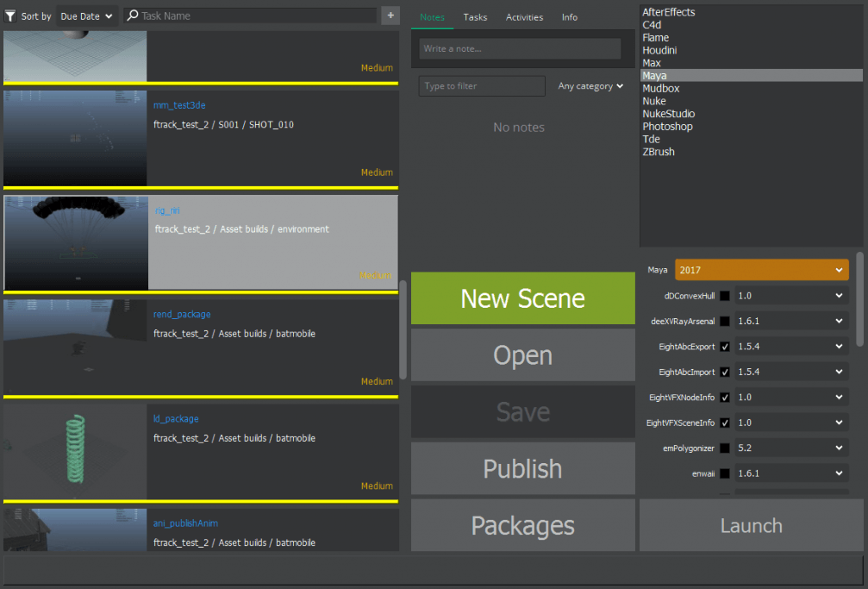868x589 pixels.
Task: Open EightAbcExport version 1.5.4 dropdown
Action: (791, 347)
